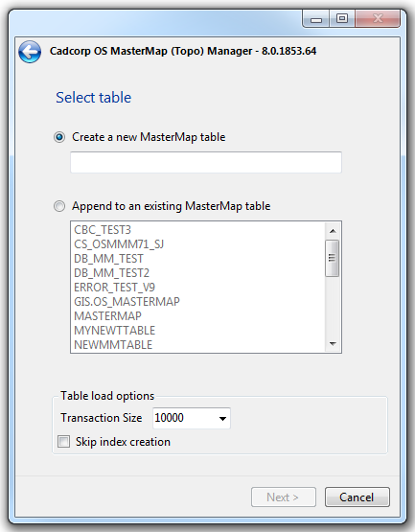Select NEWMMTABLE in the list

click(197, 345)
